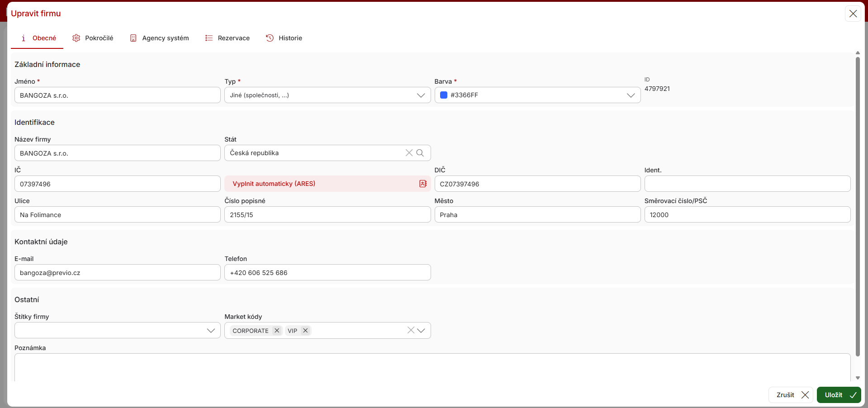
Task: Click the Zrušit cancel button
Action: [x=790, y=395]
